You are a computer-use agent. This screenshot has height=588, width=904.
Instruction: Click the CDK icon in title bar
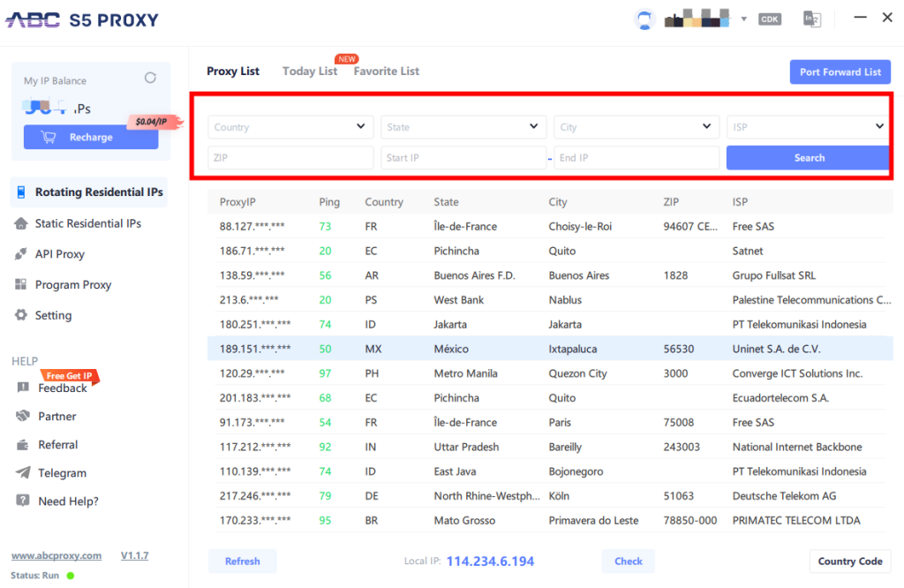pyautogui.click(x=770, y=19)
